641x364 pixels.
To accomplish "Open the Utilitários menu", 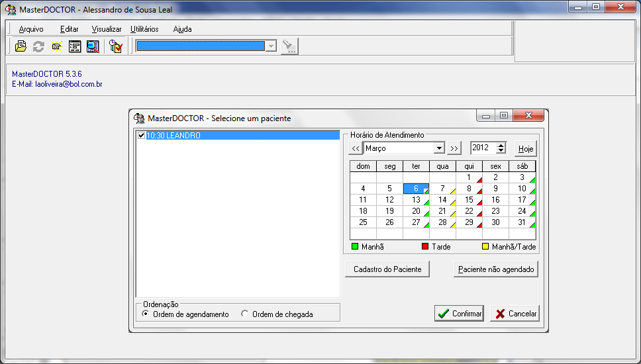I will 144,29.
